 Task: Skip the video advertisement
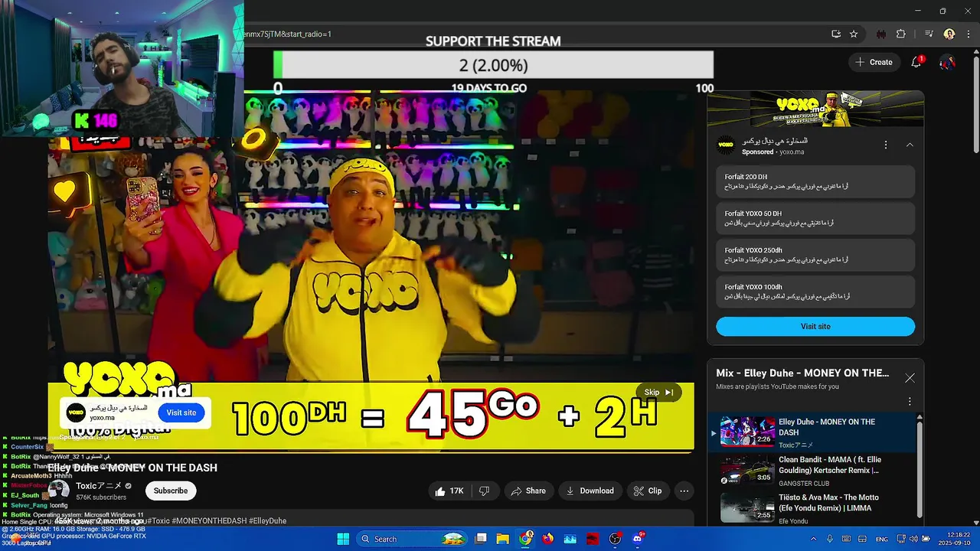tap(658, 392)
